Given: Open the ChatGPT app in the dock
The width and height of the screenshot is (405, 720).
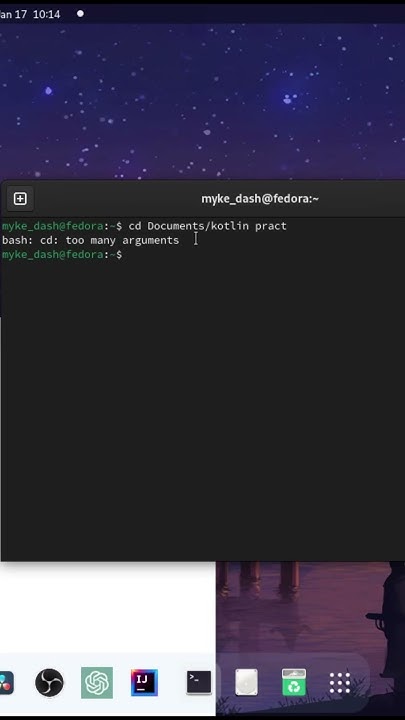Looking at the screenshot, I should pos(97,683).
